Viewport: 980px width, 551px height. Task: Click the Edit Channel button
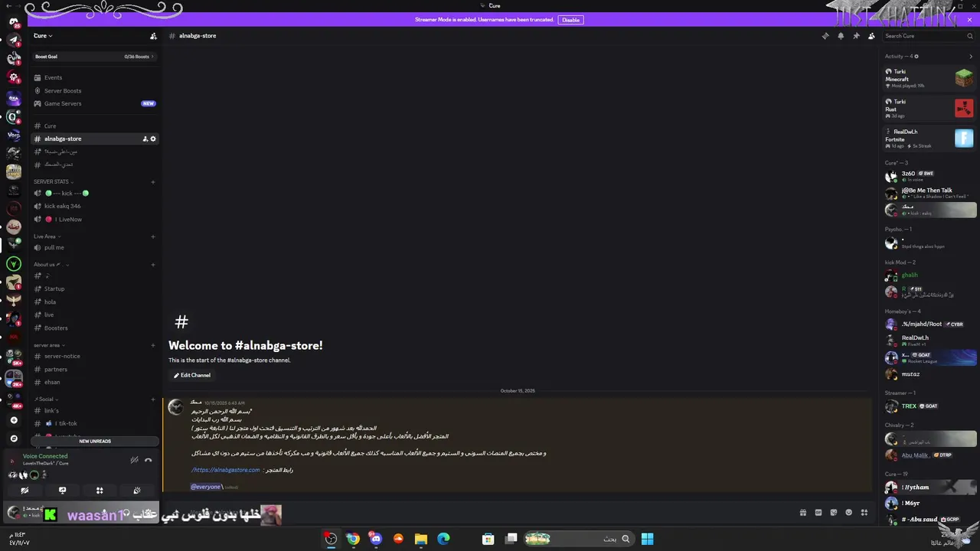pos(192,375)
